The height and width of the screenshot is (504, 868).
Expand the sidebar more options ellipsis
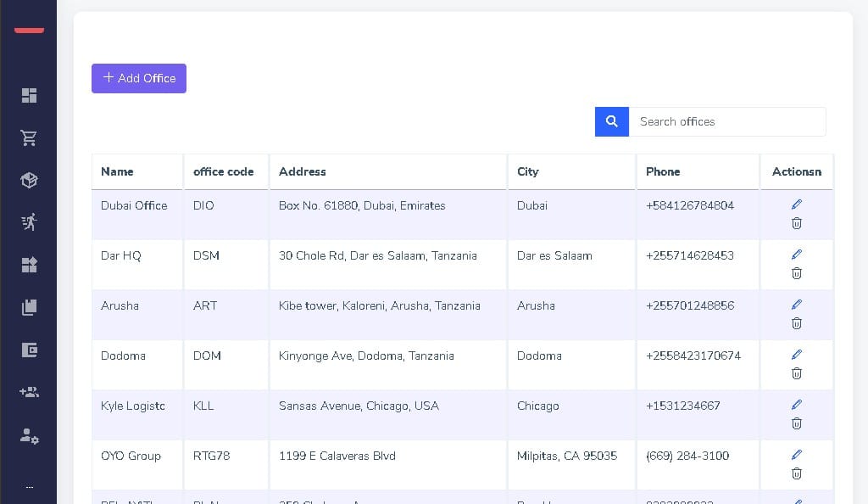tap(29, 487)
